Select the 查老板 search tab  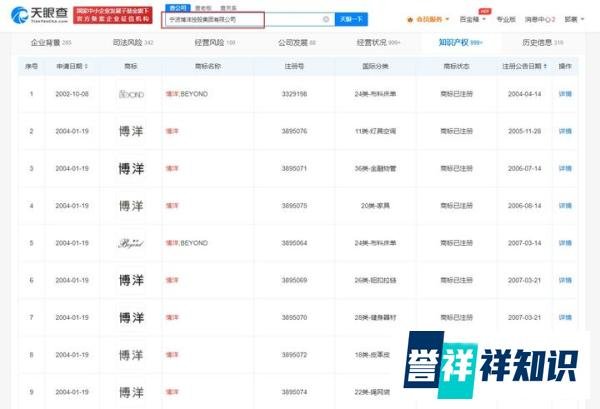(x=203, y=8)
